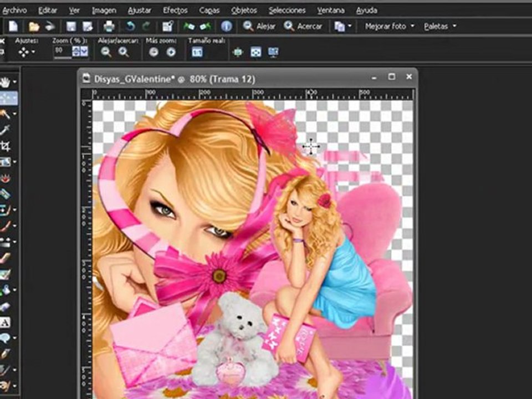This screenshot has width=532, height=399.
Task: Expand the Pan tool flyout arrow
Action: 14,82
